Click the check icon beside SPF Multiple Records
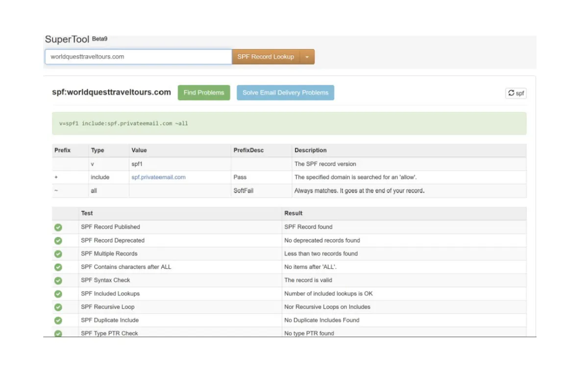 point(58,254)
